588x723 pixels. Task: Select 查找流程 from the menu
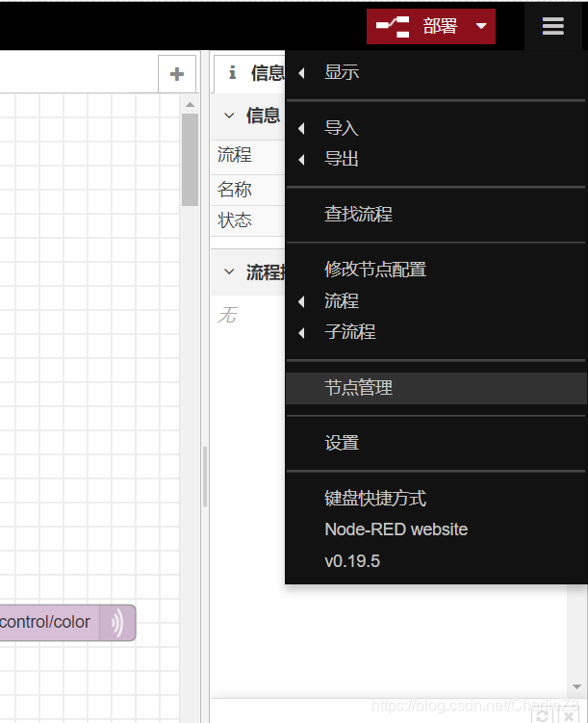click(436, 215)
